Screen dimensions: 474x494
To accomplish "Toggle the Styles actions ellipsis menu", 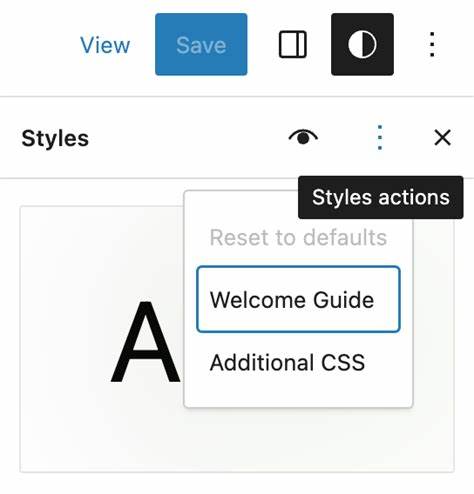I will click(380, 137).
